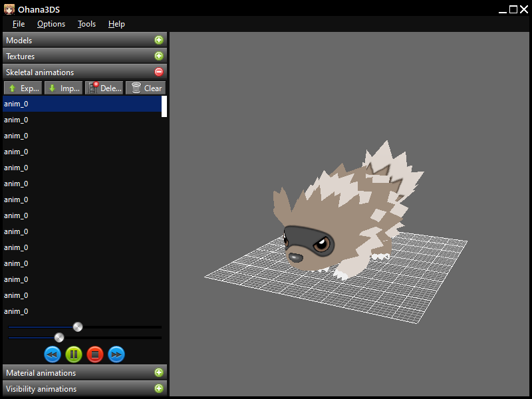
Task: Delete the selected animation
Action: tap(104, 88)
